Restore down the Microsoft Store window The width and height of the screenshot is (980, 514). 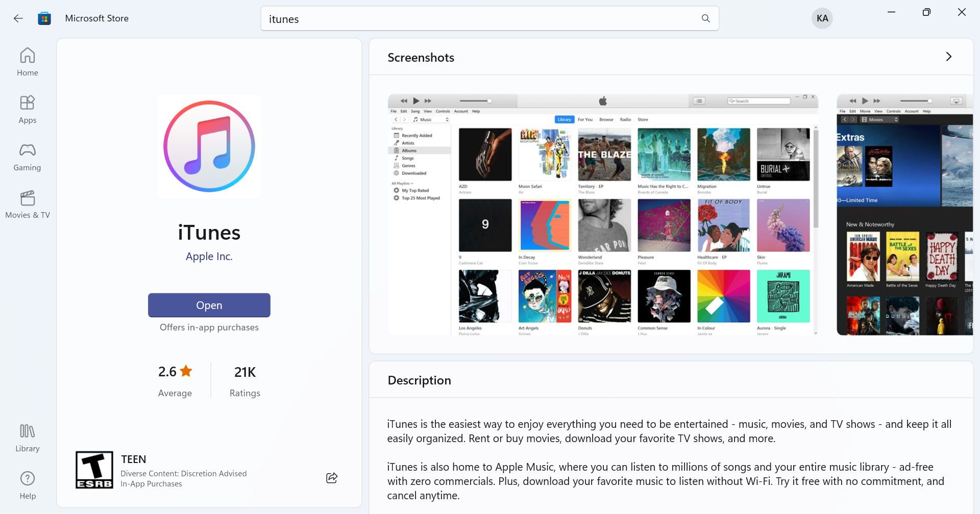(x=926, y=12)
